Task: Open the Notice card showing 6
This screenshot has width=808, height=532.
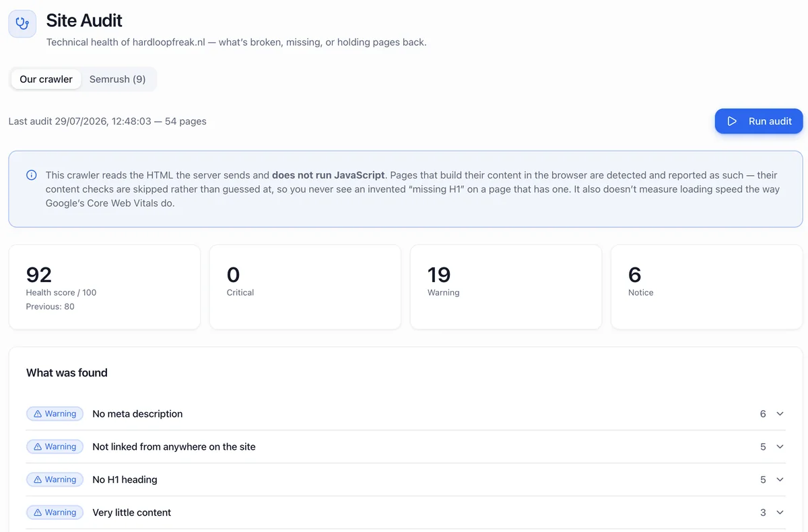Action: pyautogui.click(x=706, y=288)
